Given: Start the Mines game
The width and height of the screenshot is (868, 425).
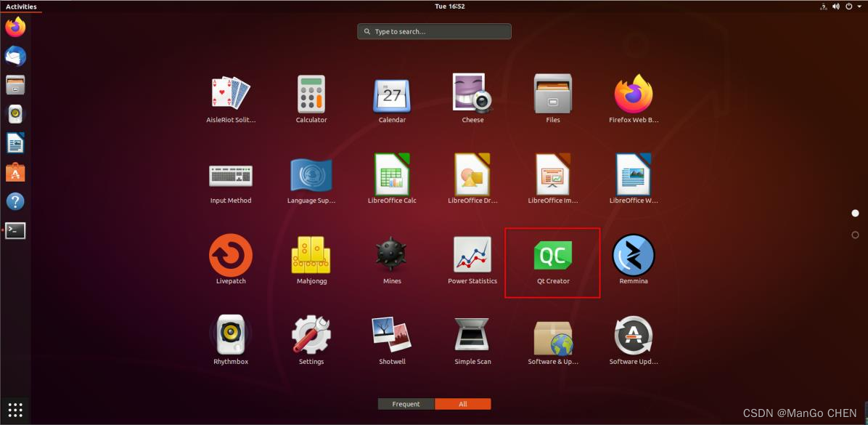Looking at the screenshot, I should (392, 255).
